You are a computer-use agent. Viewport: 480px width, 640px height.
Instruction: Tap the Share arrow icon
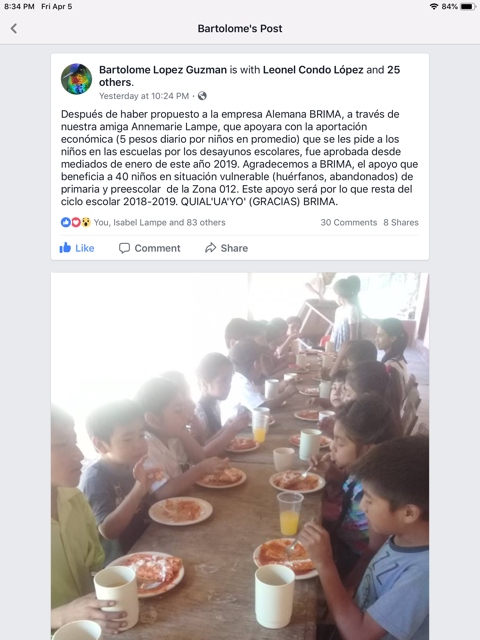pos(211,248)
